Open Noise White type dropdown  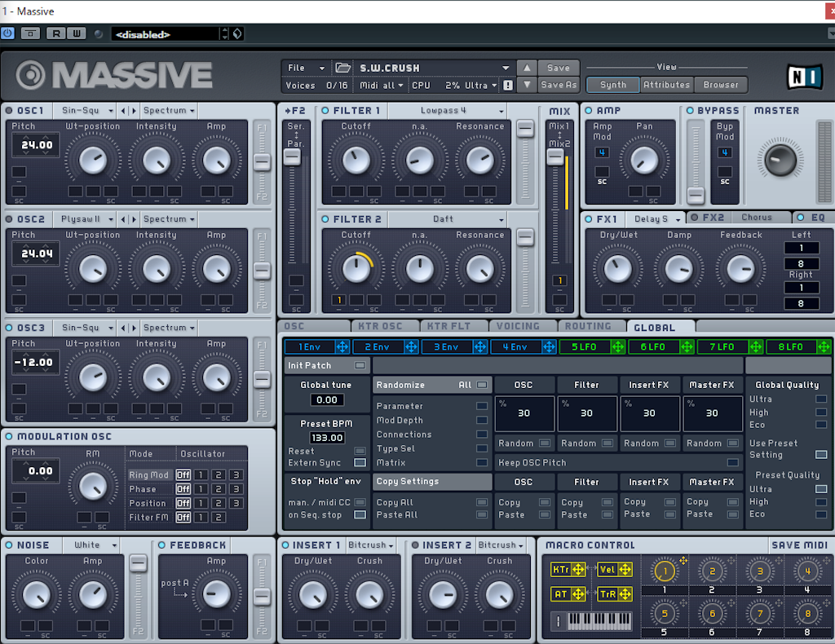point(91,545)
